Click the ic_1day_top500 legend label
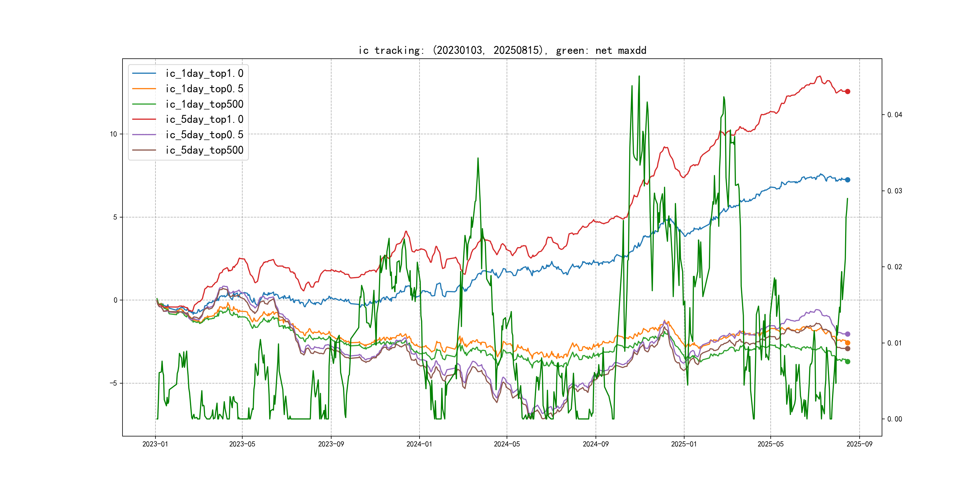The height and width of the screenshot is (490, 980). [204, 104]
